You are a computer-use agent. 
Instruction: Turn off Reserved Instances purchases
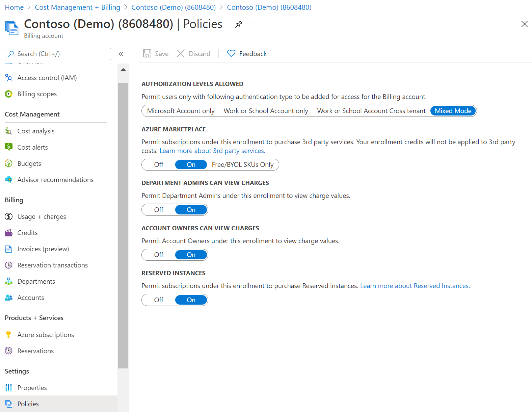pyautogui.click(x=159, y=300)
